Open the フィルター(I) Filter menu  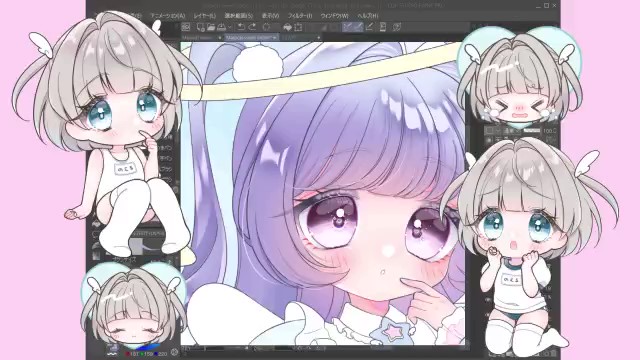pyautogui.click(x=300, y=16)
